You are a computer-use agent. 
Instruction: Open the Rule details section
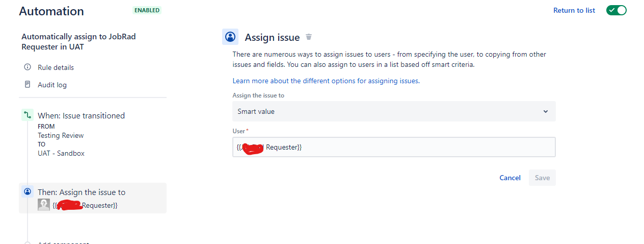tap(56, 67)
